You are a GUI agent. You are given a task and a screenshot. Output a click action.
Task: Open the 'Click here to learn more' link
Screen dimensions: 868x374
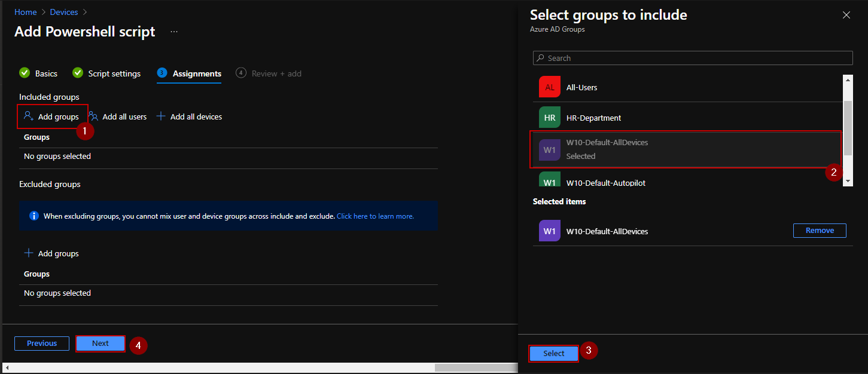[375, 216]
